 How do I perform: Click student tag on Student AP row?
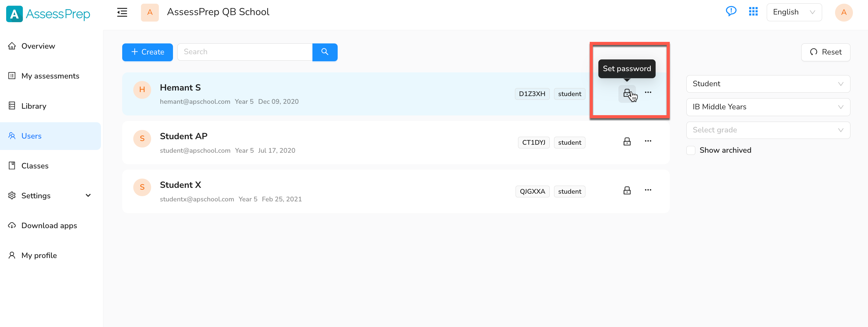point(569,143)
